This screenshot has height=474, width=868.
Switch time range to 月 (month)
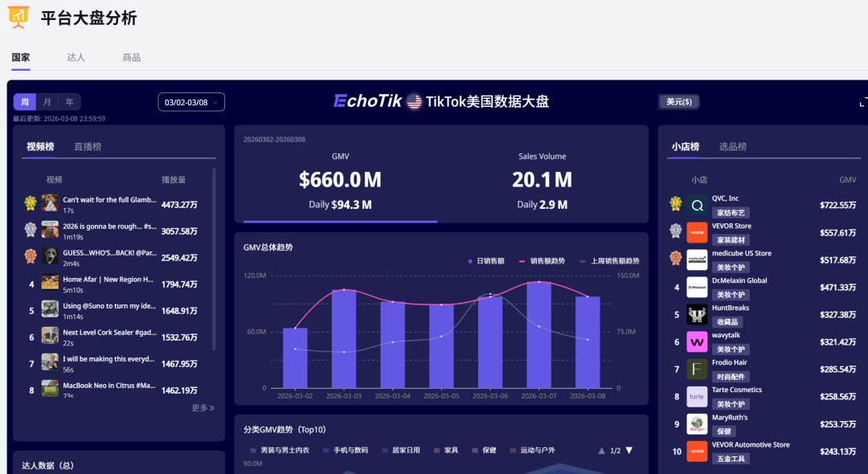pos(47,102)
